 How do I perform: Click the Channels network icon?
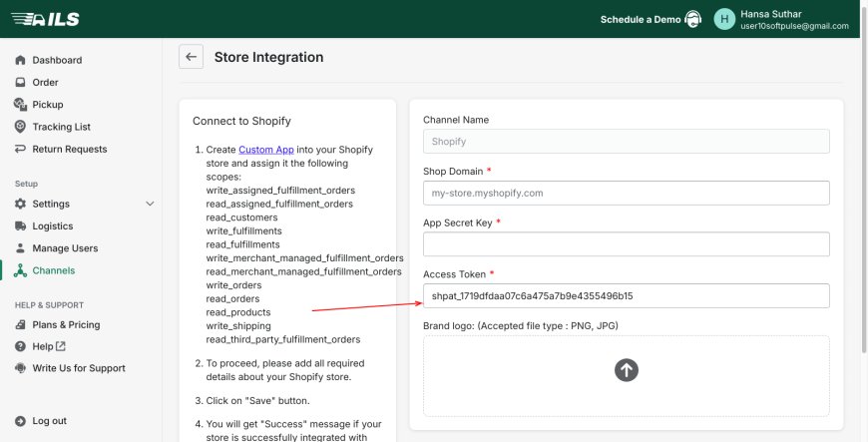click(x=21, y=270)
